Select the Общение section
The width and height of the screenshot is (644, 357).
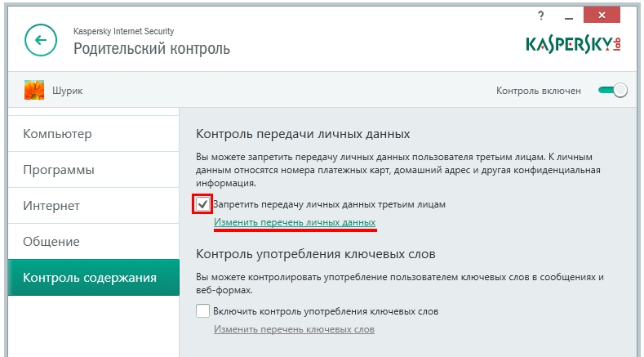click(51, 242)
